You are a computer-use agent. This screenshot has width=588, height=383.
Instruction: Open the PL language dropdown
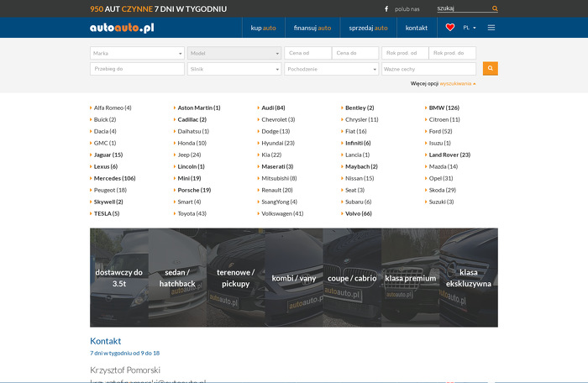click(x=470, y=28)
